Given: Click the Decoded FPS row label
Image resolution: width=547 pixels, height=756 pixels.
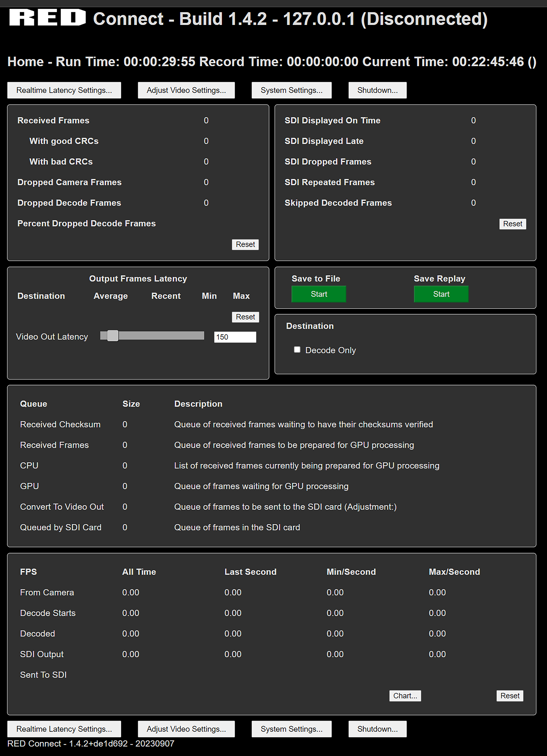Looking at the screenshot, I should [x=37, y=634].
